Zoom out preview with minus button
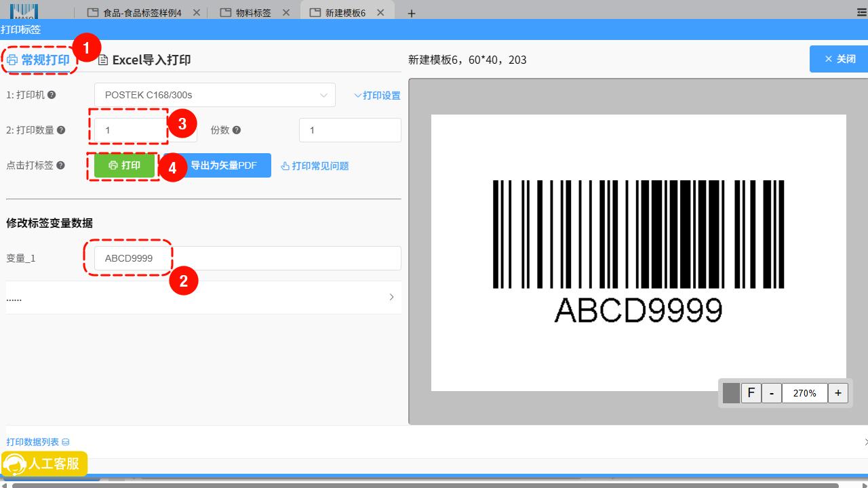The width and height of the screenshot is (868, 488). pos(771,393)
